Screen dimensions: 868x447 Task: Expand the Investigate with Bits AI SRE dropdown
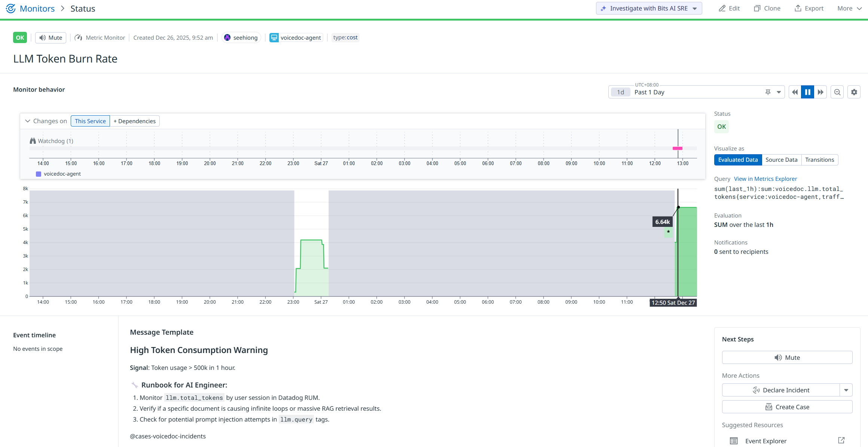pos(695,8)
